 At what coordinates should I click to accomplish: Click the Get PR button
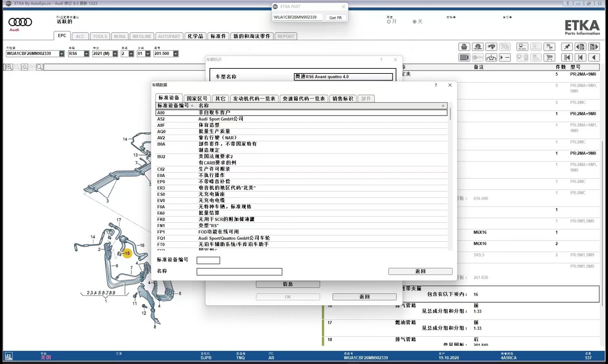tap(335, 18)
